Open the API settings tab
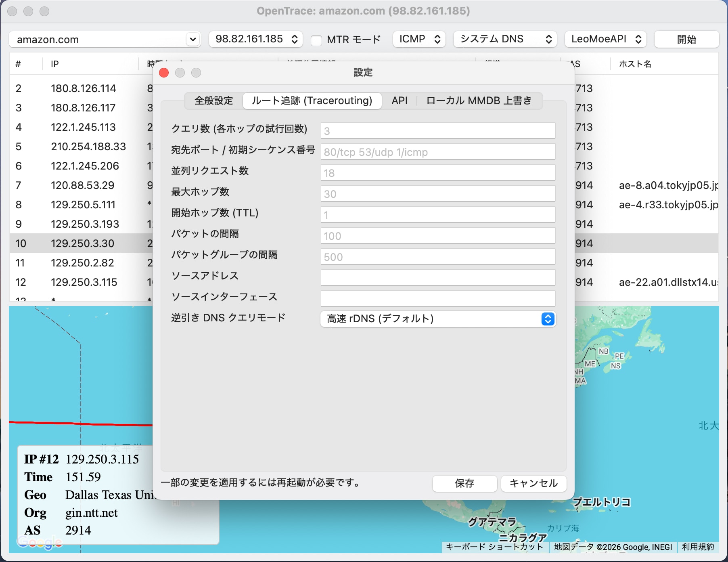The image size is (728, 562). (x=399, y=101)
